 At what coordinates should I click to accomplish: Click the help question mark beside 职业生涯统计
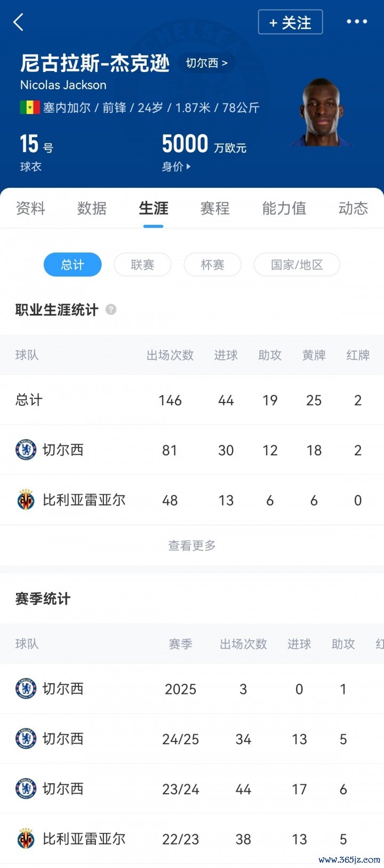click(111, 310)
